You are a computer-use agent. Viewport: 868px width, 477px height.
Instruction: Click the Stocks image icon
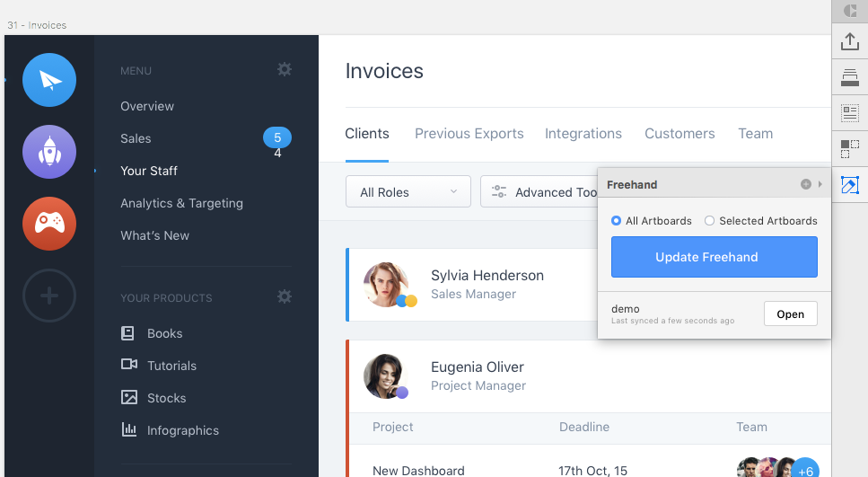point(129,397)
